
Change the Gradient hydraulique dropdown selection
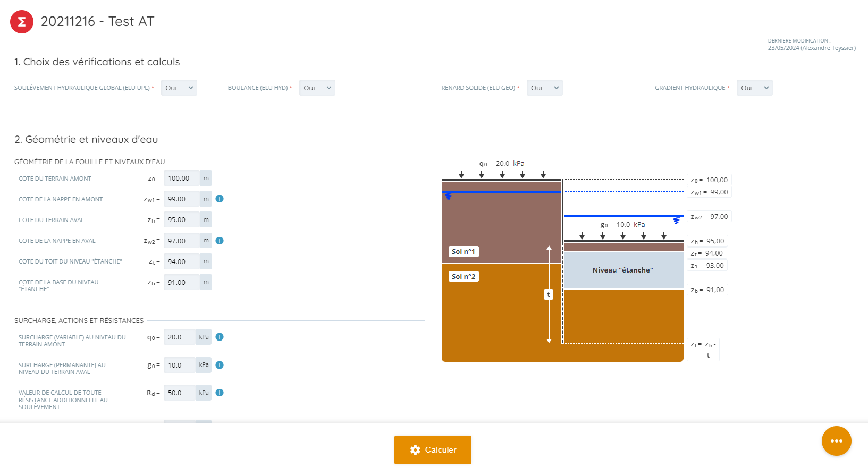754,88
